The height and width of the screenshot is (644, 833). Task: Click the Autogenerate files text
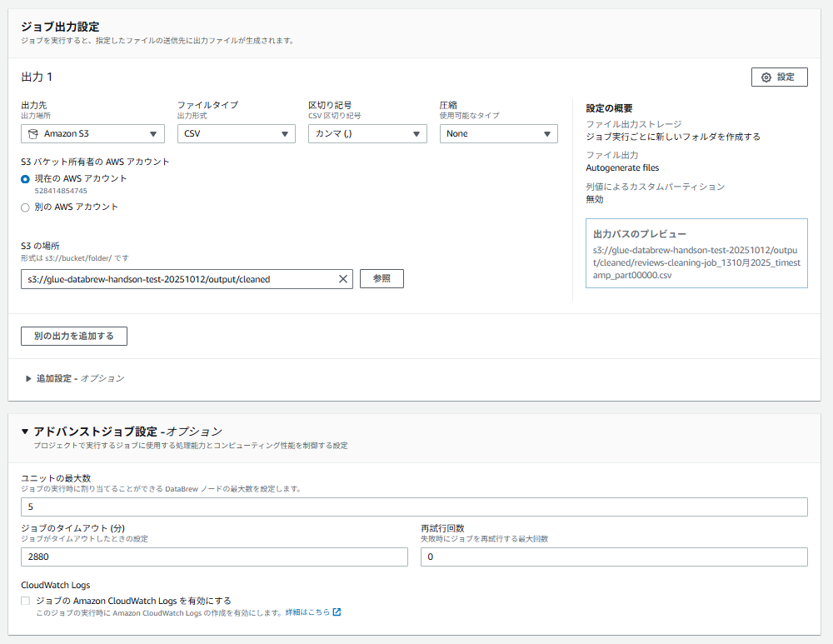point(622,168)
